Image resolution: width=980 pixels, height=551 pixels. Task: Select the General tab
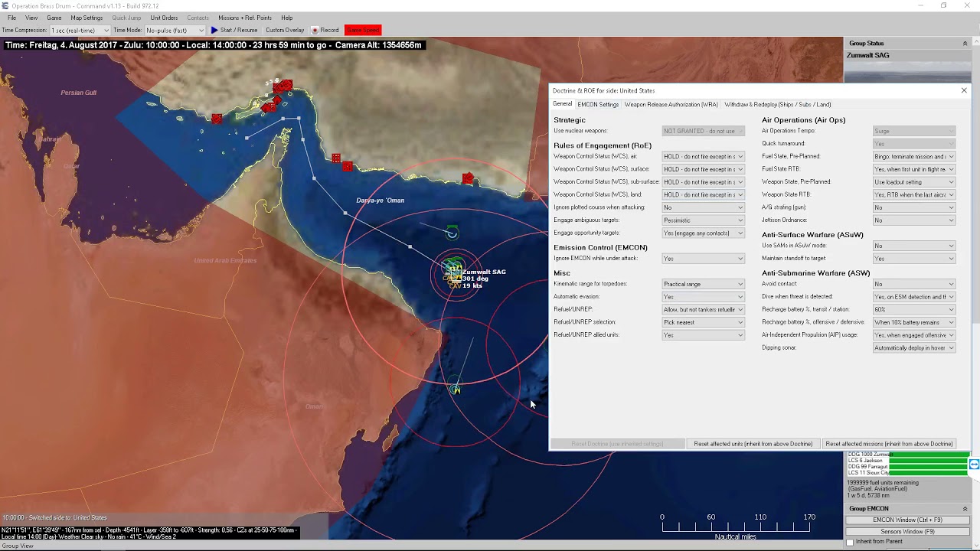(x=562, y=104)
